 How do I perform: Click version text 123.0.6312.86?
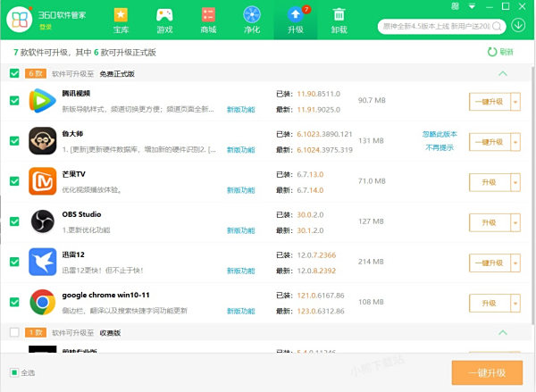321,312
